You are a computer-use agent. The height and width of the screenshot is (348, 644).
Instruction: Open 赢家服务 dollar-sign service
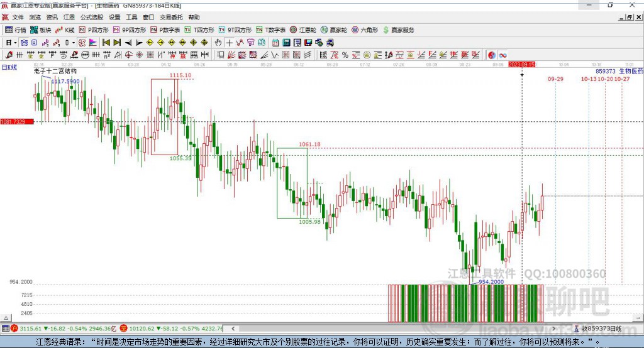(398, 30)
